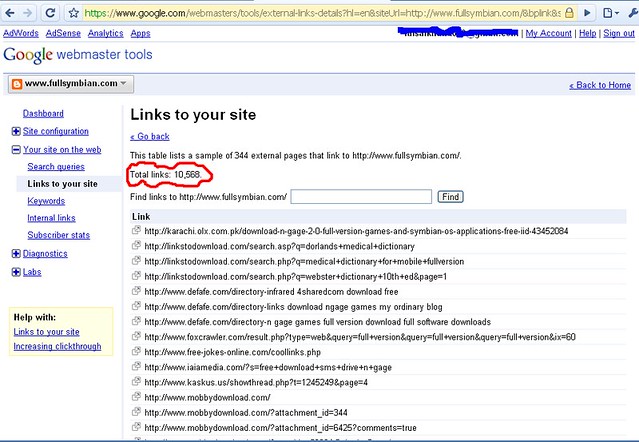Click the Apps link

click(141, 33)
